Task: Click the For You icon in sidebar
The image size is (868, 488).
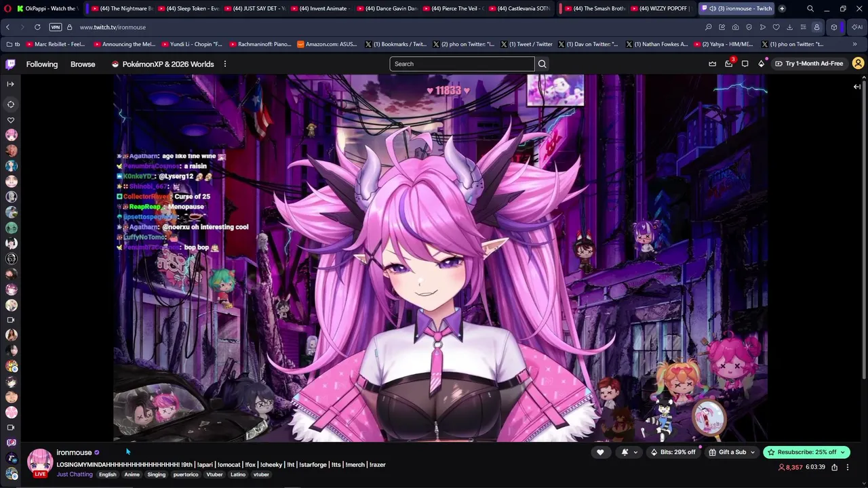Action: pyautogui.click(x=11, y=104)
